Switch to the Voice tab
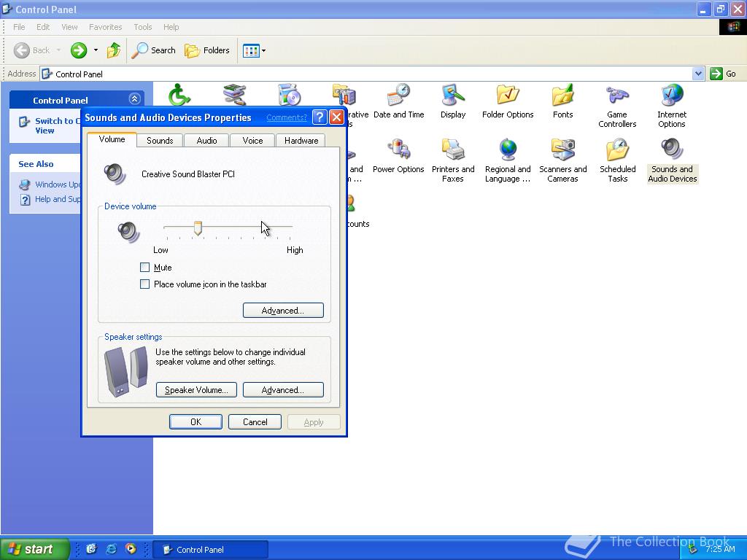 click(252, 141)
